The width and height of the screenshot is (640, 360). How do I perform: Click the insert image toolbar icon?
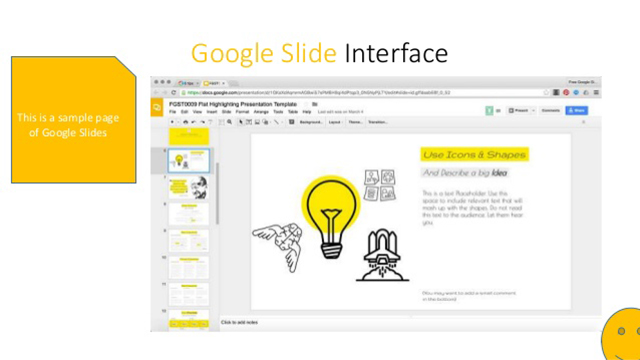[x=257, y=122]
